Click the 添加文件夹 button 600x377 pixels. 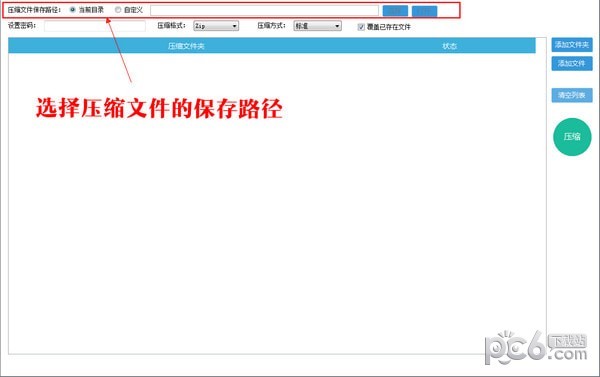[572, 45]
